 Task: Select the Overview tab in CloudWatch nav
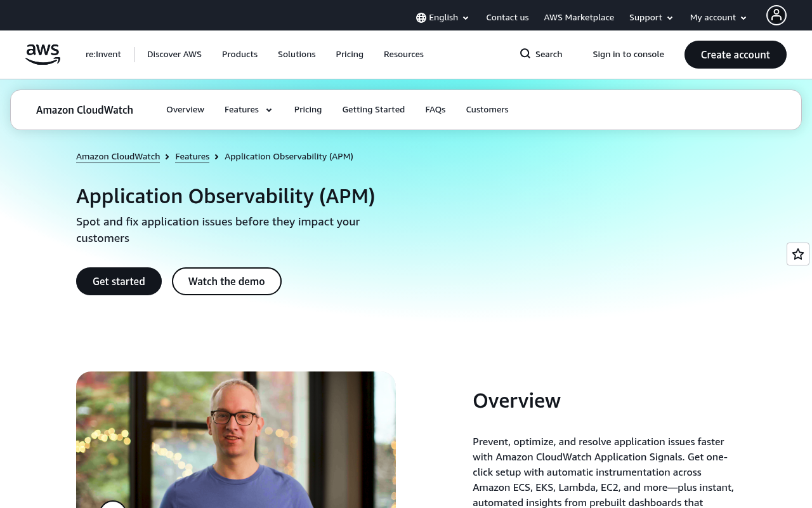click(185, 110)
